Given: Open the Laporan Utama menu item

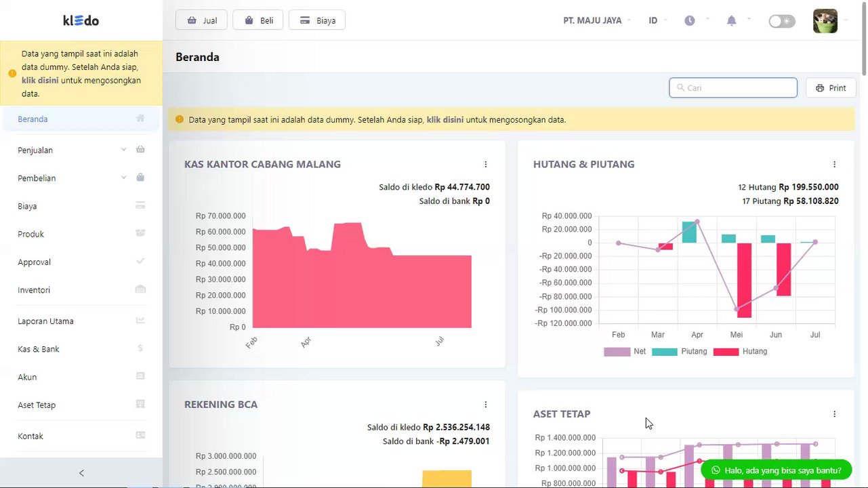Looking at the screenshot, I should click(x=81, y=321).
